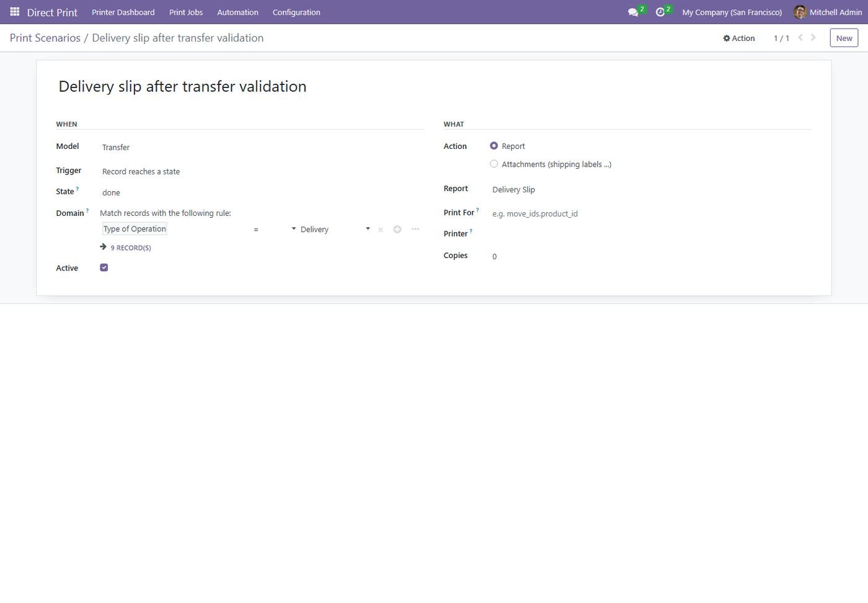The image size is (868, 603).
Task: Go to previous record arrow
Action: coord(800,38)
